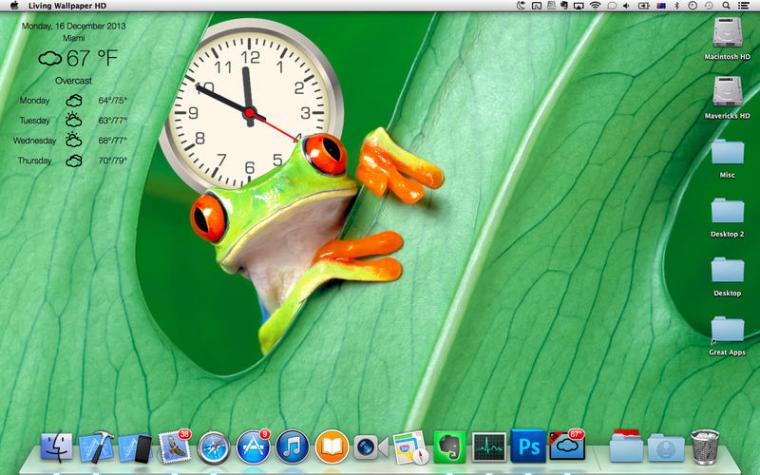Open the volume control menu
The height and width of the screenshot is (475, 760).
pyautogui.click(x=626, y=5)
